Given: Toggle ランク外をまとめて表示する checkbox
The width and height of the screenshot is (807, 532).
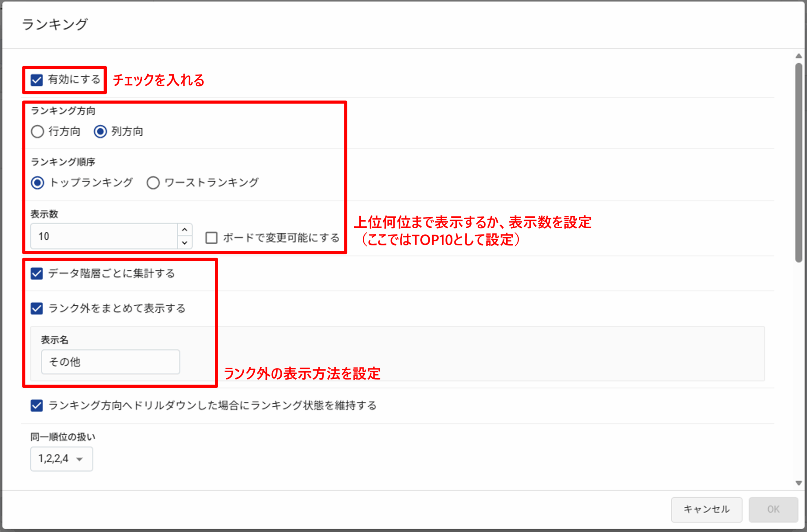Looking at the screenshot, I should tap(37, 309).
